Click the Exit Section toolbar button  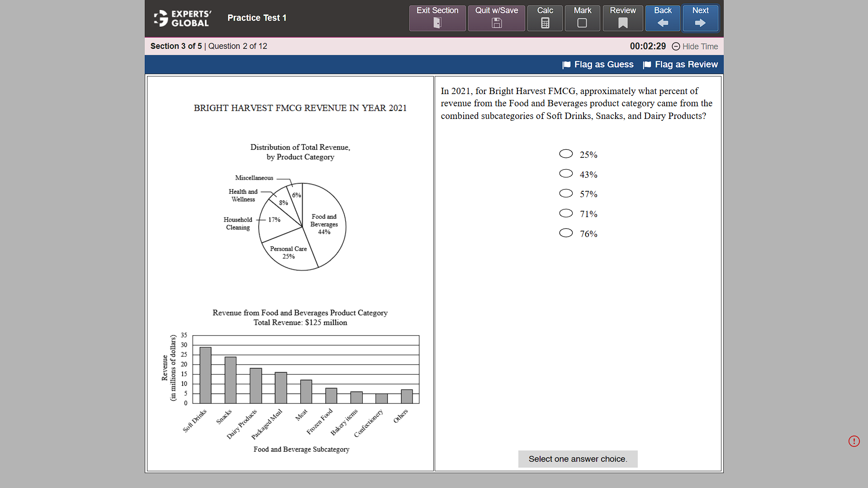pos(436,18)
